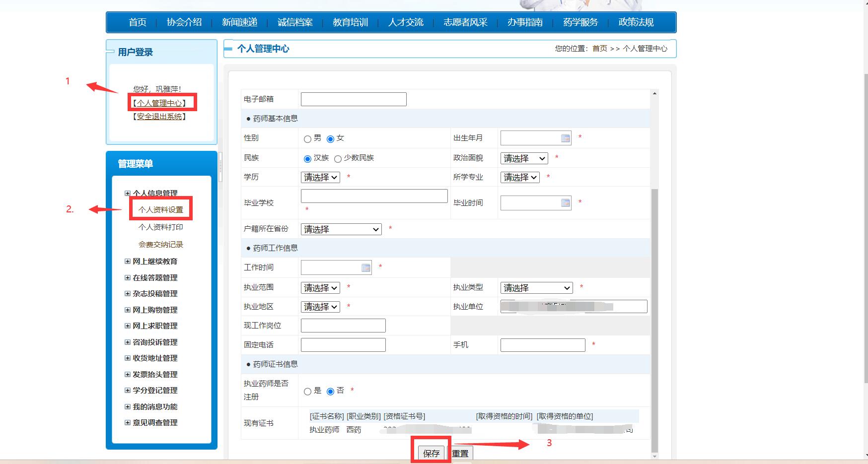Go to 教育培训 in navigation bar
The height and width of the screenshot is (464, 868).
click(350, 22)
